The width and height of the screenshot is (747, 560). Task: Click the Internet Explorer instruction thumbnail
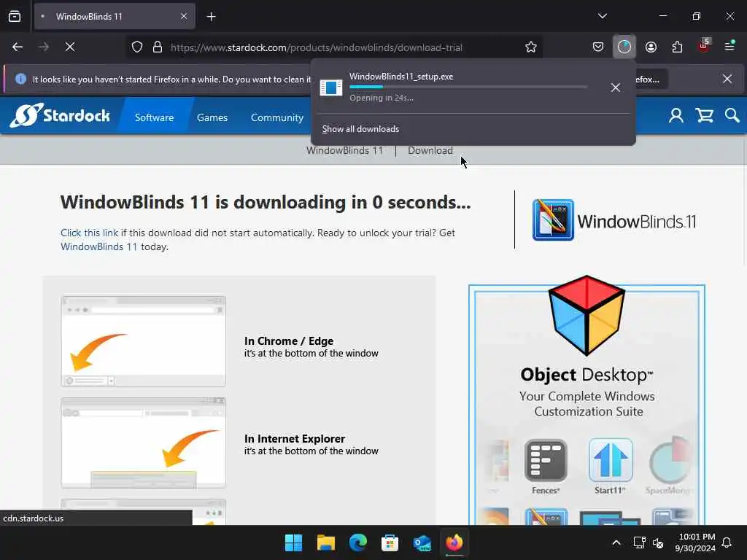pos(144,443)
